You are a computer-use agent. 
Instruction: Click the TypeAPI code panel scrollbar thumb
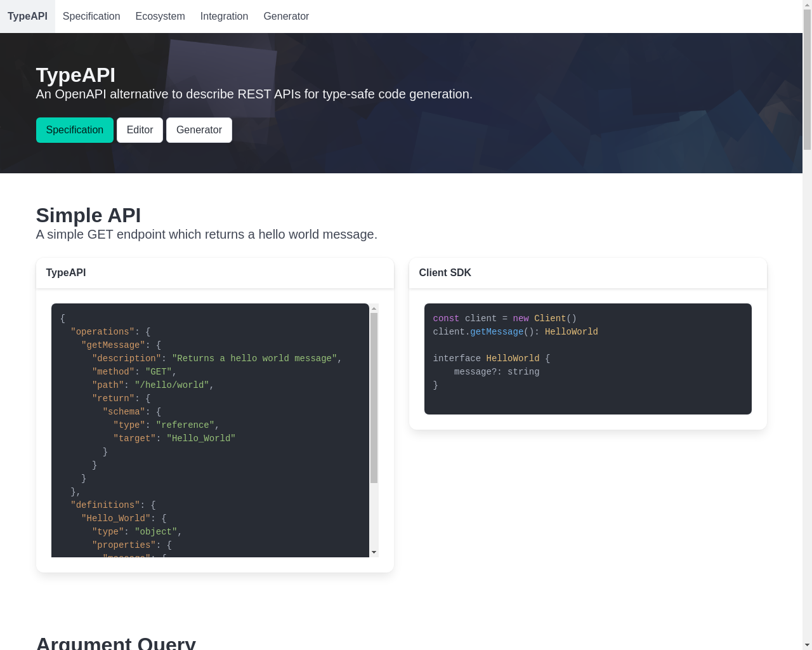[x=374, y=398]
